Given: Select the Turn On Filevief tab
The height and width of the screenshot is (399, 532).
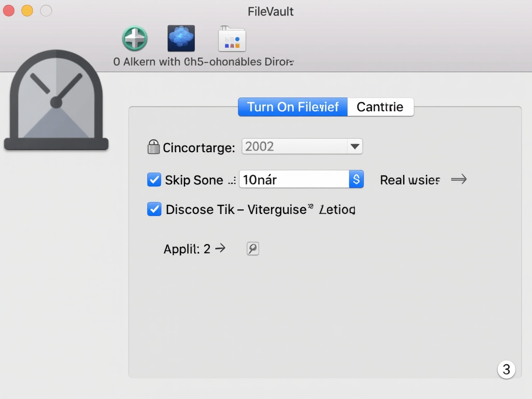Looking at the screenshot, I should [293, 107].
